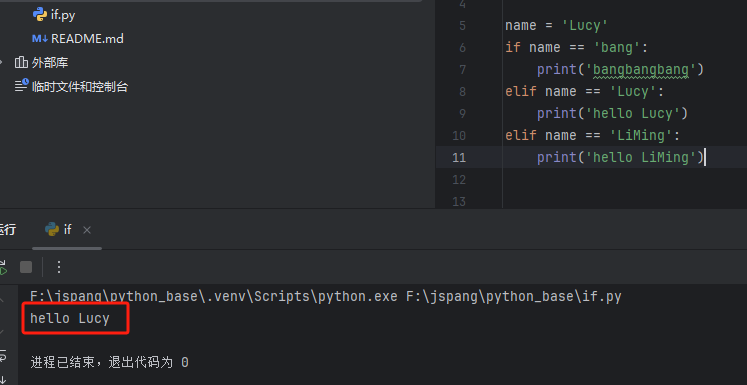Select 临时文件和控制台 node in project tree

(x=80, y=87)
